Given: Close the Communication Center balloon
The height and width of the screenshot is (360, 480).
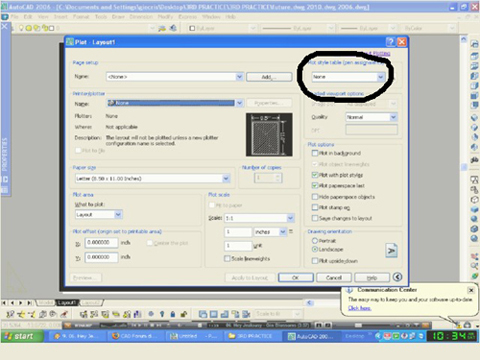Looking at the screenshot, I should pyautogui.click(x=471, y=290).
